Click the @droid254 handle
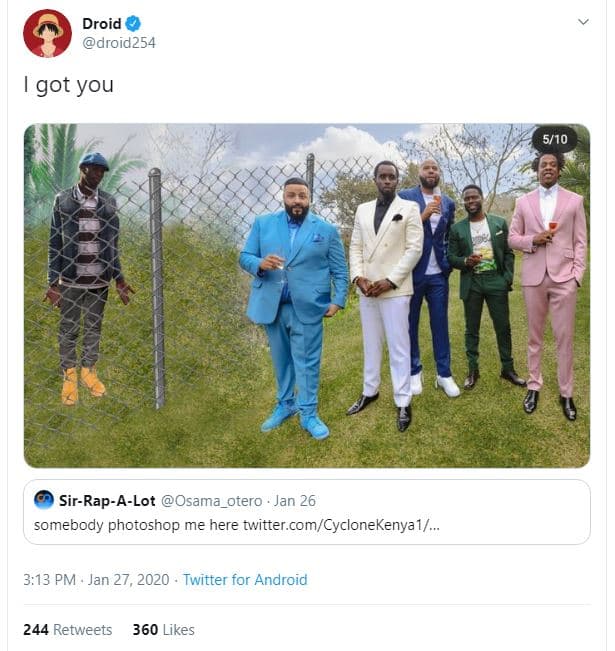Screen dimensions: 615x651 pyautogui.click(x=118, y=43)
